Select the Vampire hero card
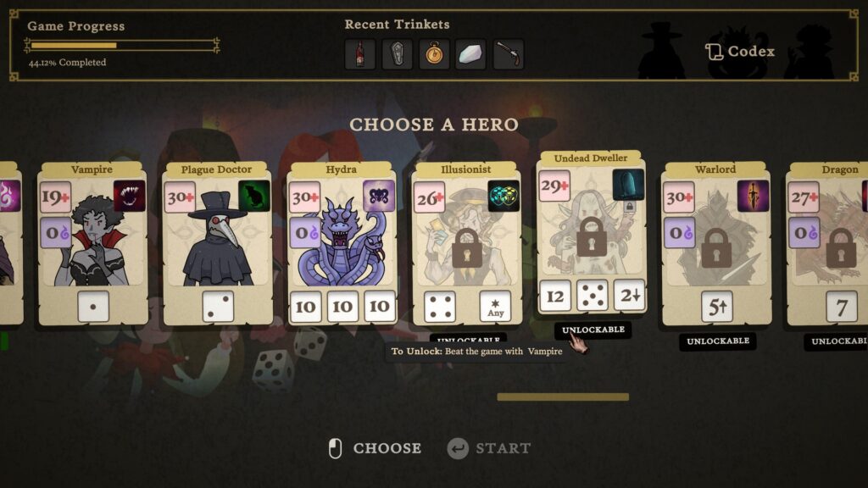This screenshot has height=488, width=868. pyautogui.click(x=92, y=243)
